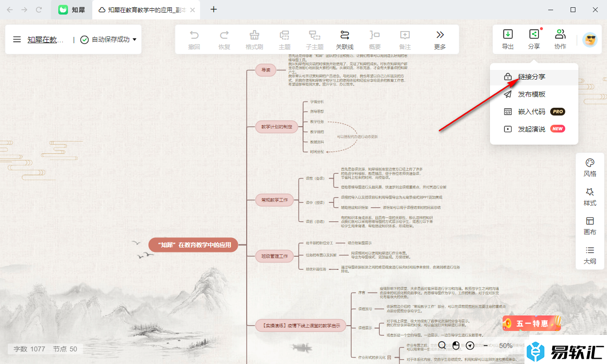
Task: Click the 教辅资料 subtopic
Action: coord(317,142)
